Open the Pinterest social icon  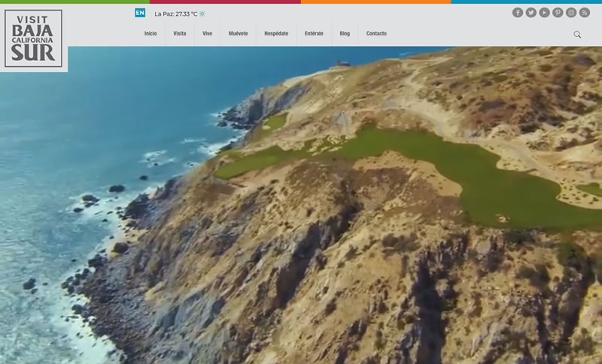click(x=558, y=13)
